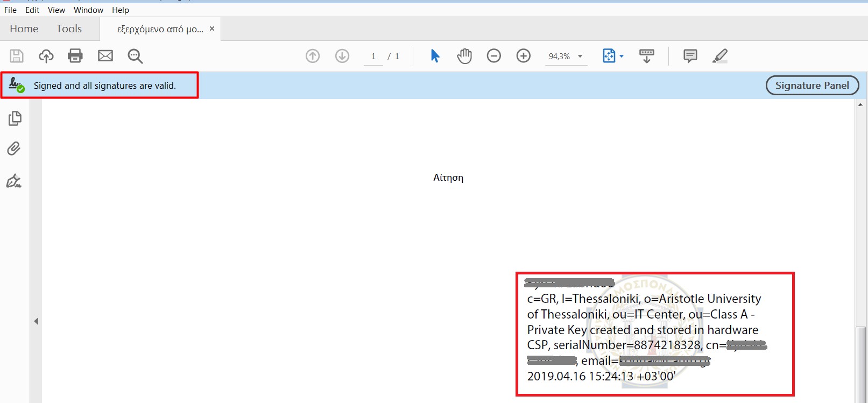Show the Attachments paperclip panel

(x=14, y=149)
